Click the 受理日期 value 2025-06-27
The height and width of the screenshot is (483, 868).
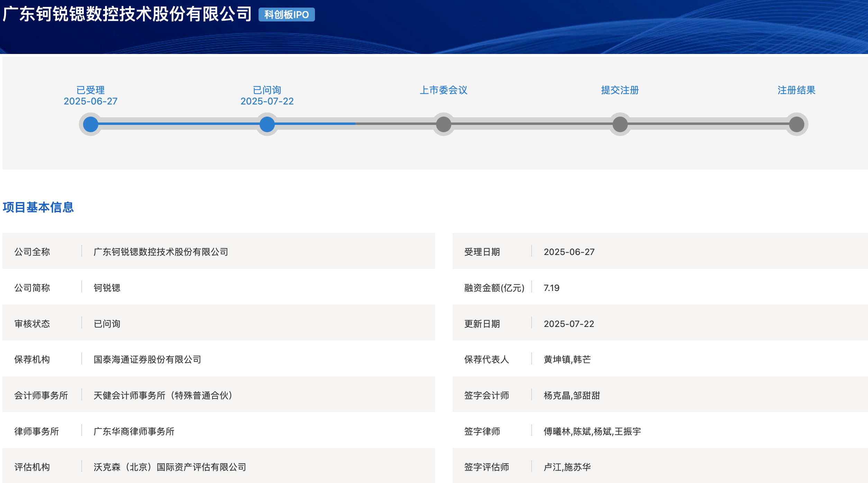569,252
